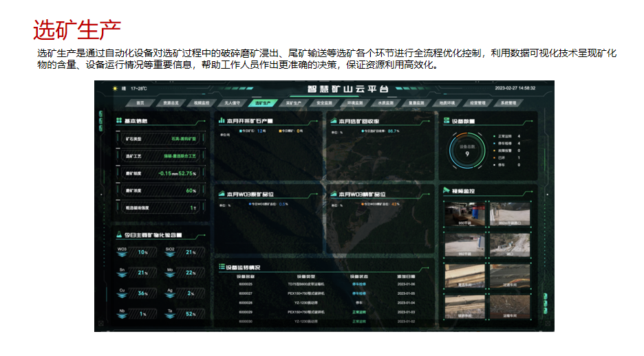This screenshot has height=356, width=644.
Task: Switch to the 首页 tab
Action: tap(140, 103)
